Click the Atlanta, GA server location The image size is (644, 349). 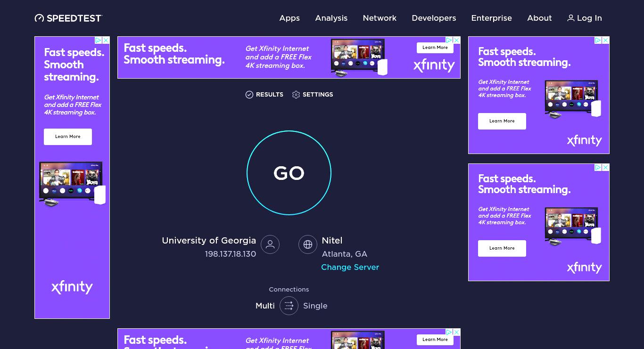point(344,254)
